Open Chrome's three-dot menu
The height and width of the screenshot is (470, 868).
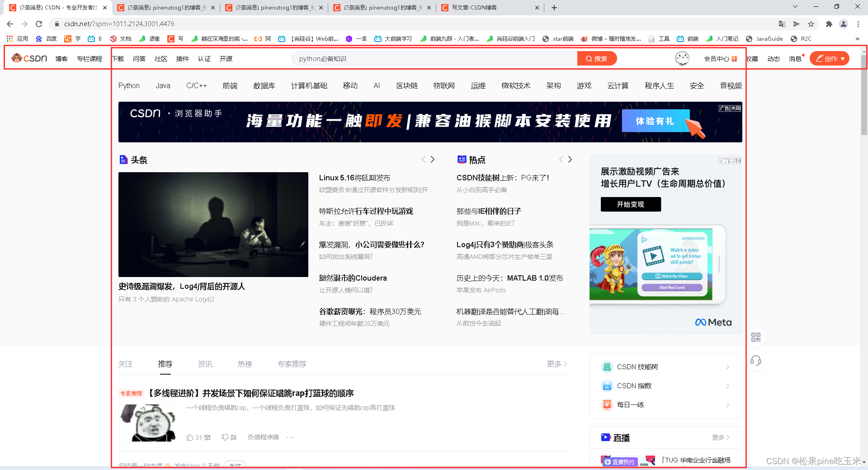point(858,24)
